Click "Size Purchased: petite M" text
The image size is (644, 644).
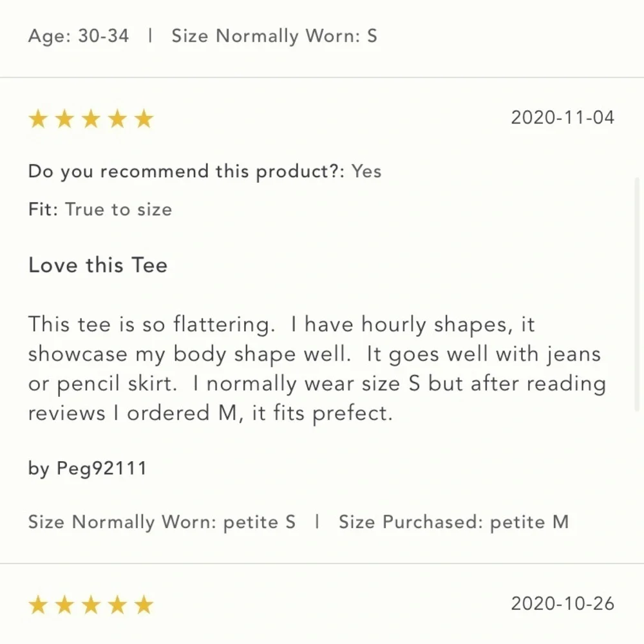coord(453,522)
